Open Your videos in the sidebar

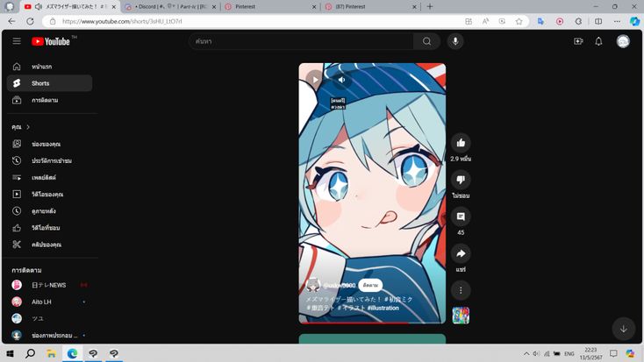point(50,194)
